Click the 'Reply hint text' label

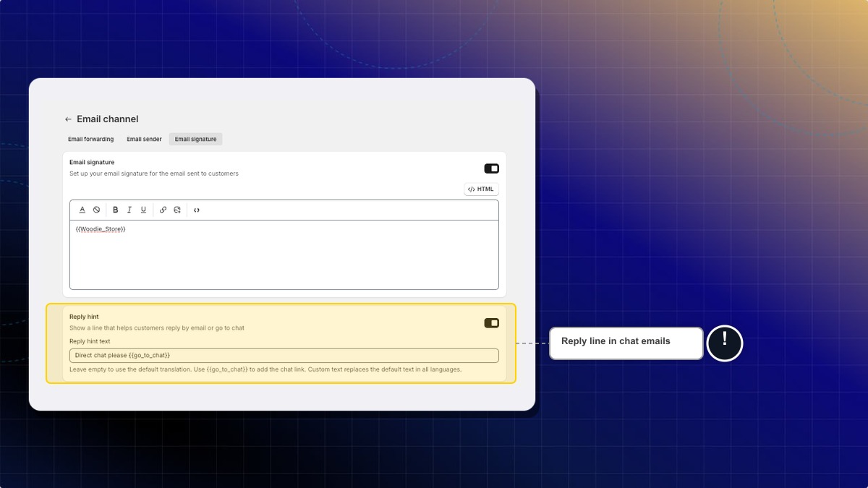(x=90, y=341)
